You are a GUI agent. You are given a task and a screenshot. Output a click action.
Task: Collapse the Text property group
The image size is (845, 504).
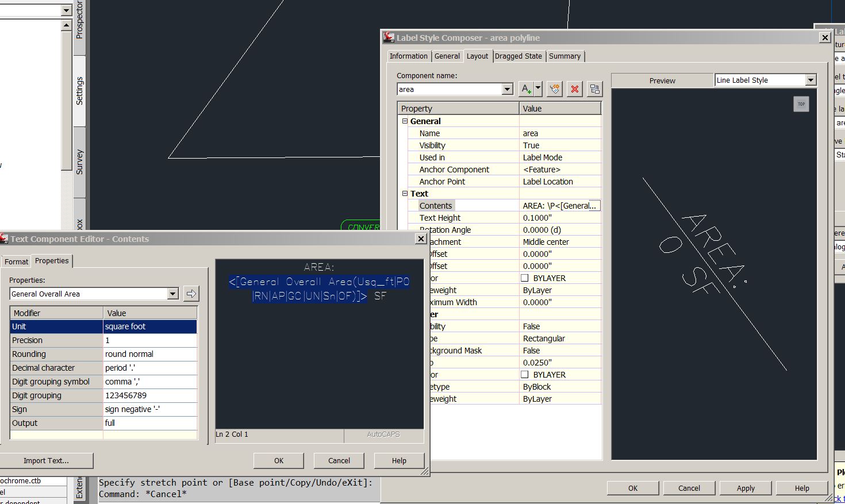coord(405,193)
